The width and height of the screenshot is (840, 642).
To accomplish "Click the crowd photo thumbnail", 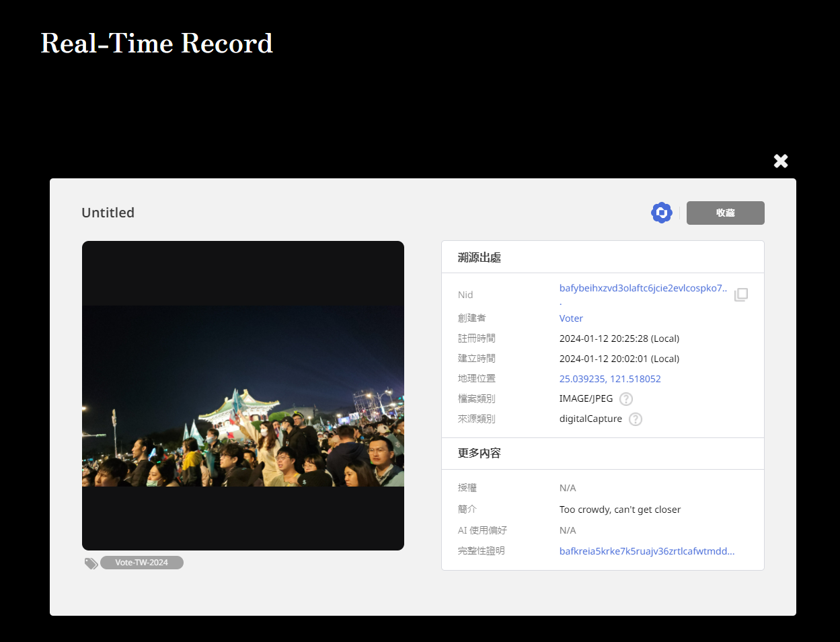I will pos(243,396).
